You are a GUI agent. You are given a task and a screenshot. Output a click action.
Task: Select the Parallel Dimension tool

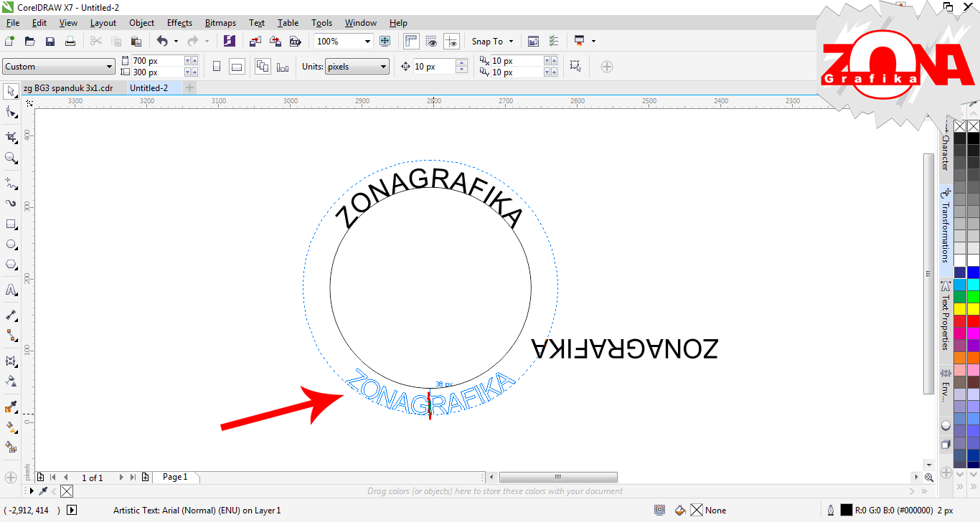pos(11,315)
